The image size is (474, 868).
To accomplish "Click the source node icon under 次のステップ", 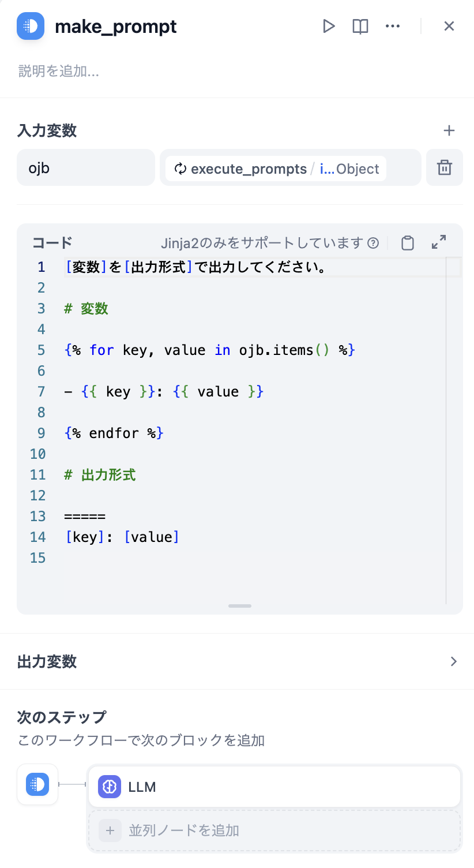I will 37,784.
